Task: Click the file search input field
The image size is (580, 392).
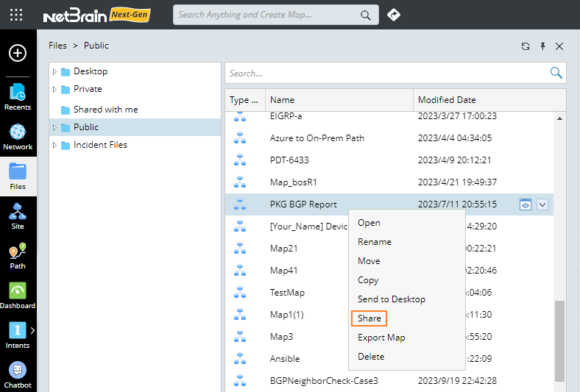Action: pyautogui.click(x=386, y=74)
